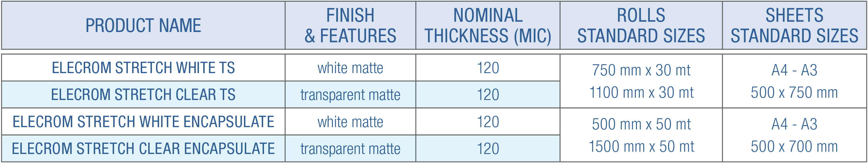Click the 500 x 700 mm sheet size
Image resolution: width=868 pixels, height=164 pixels.
click(794, 147)
